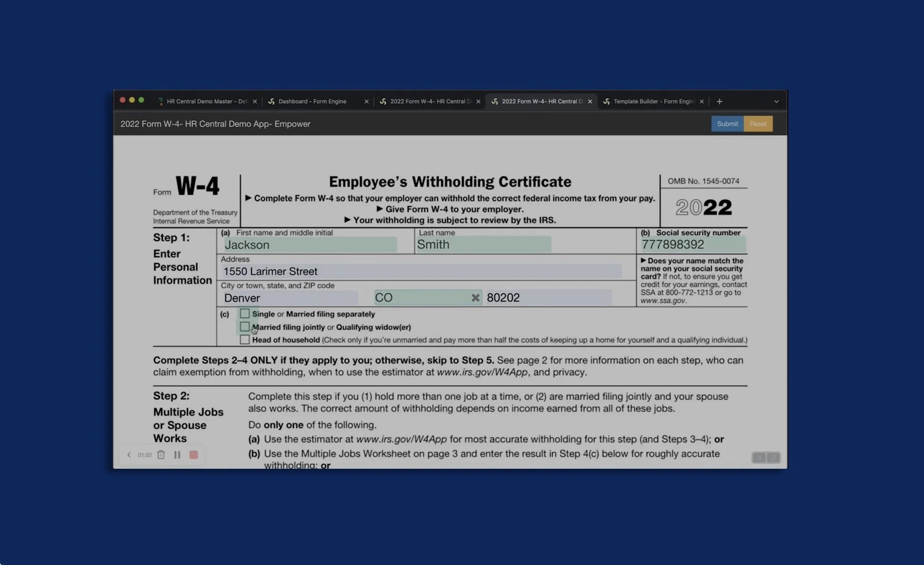Screen dimensions: 924x565
Task: Clear the CO state selection
Action: click(x=475, y=298)
